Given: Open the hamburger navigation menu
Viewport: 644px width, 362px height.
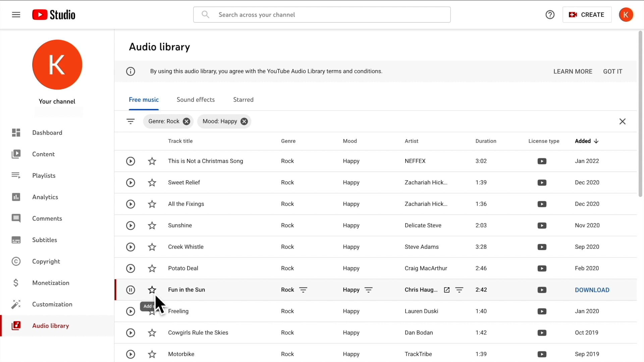Looking at the screenshot, I should tap(16, 15).
